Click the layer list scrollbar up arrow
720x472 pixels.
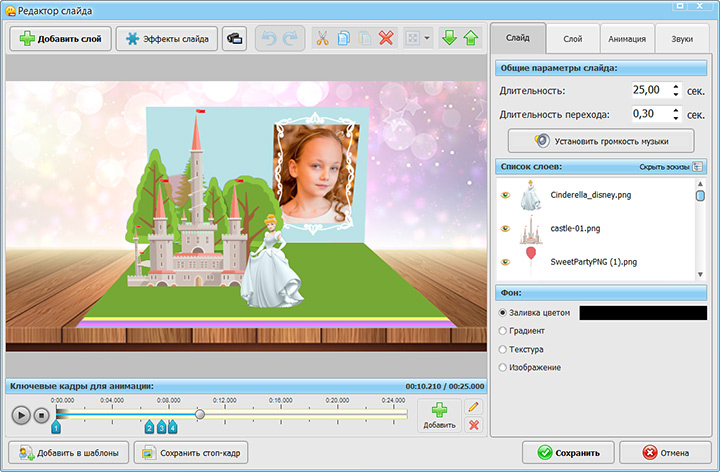coord(700,184)
